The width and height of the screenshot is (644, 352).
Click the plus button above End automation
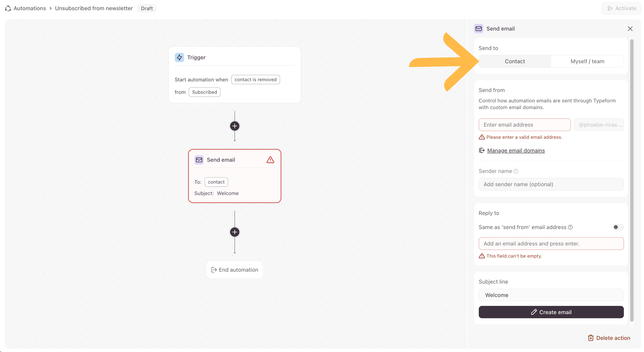coord(235,232)
